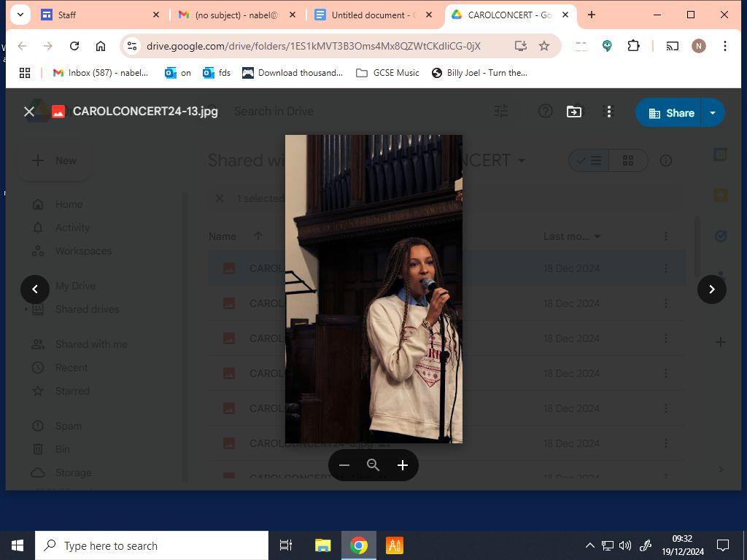Close the image preview with the X

[29, 112]
